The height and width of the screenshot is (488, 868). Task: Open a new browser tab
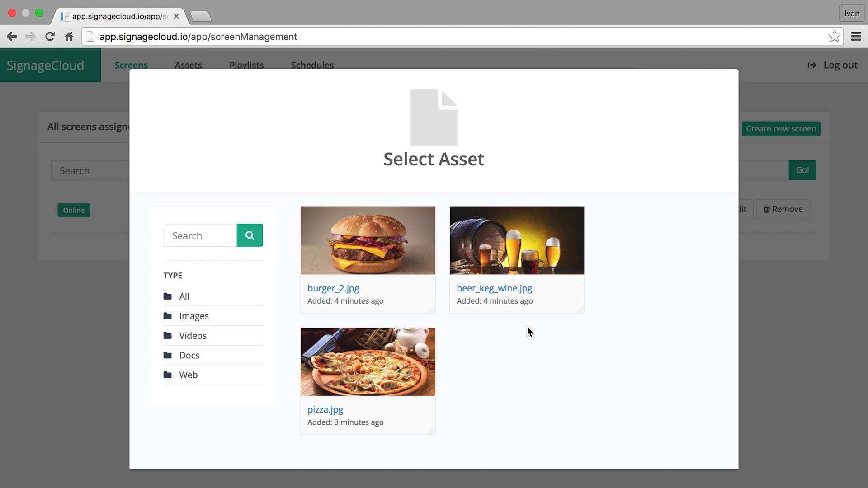coord(200,16)
